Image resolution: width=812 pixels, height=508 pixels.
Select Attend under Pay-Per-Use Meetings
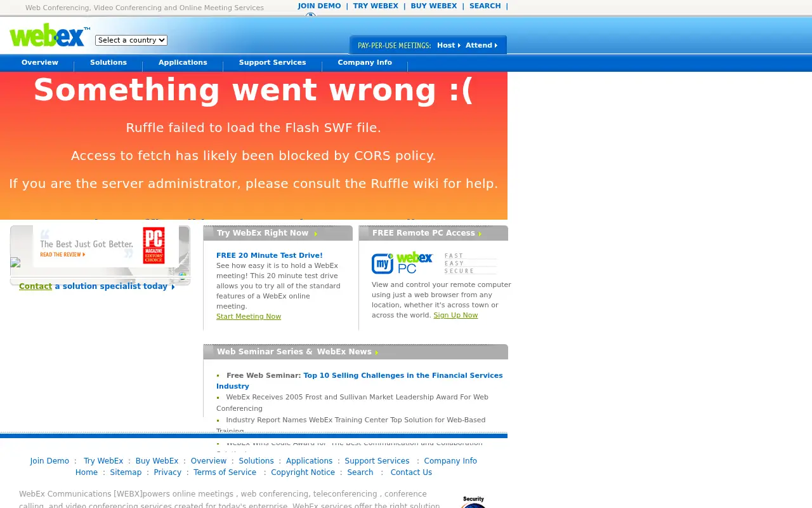tap(481, 45)
